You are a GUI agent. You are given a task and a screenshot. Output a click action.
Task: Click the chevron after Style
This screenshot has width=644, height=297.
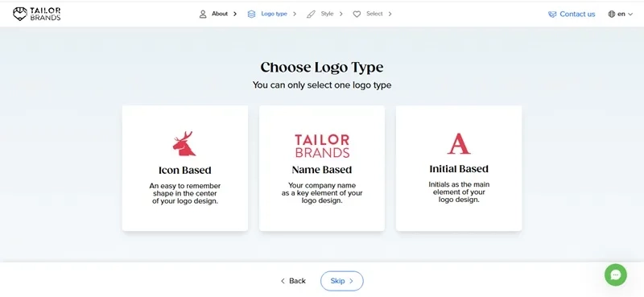(x=341, y=14)
